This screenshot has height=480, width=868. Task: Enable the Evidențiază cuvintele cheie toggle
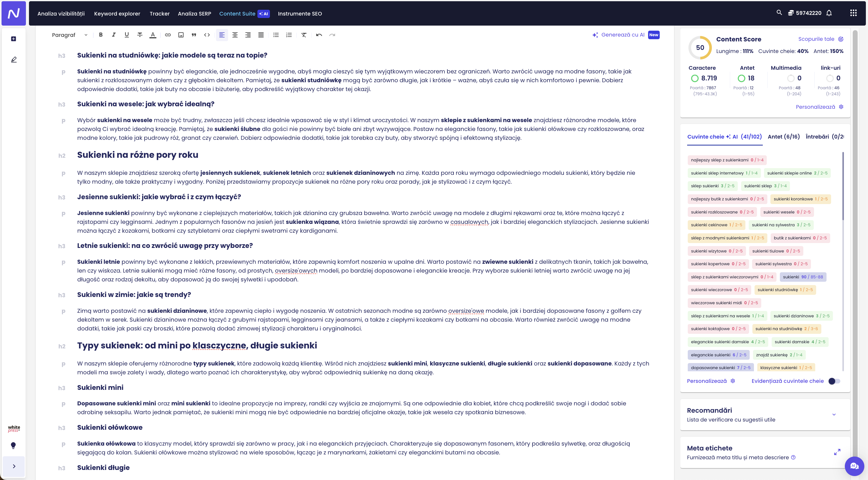(834, 381)
